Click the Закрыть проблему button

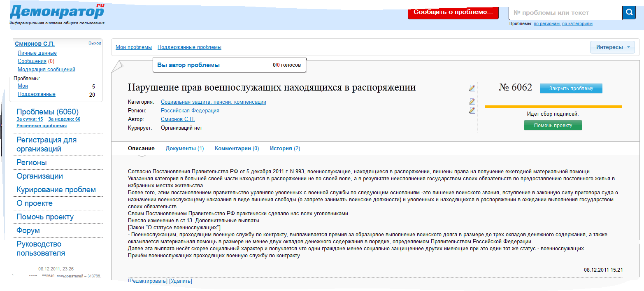(x=571, y=88)
